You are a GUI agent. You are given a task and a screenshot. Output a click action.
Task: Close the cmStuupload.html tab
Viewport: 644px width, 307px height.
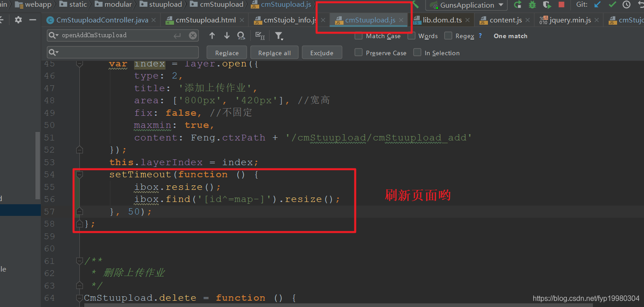[x=242, y=20]
